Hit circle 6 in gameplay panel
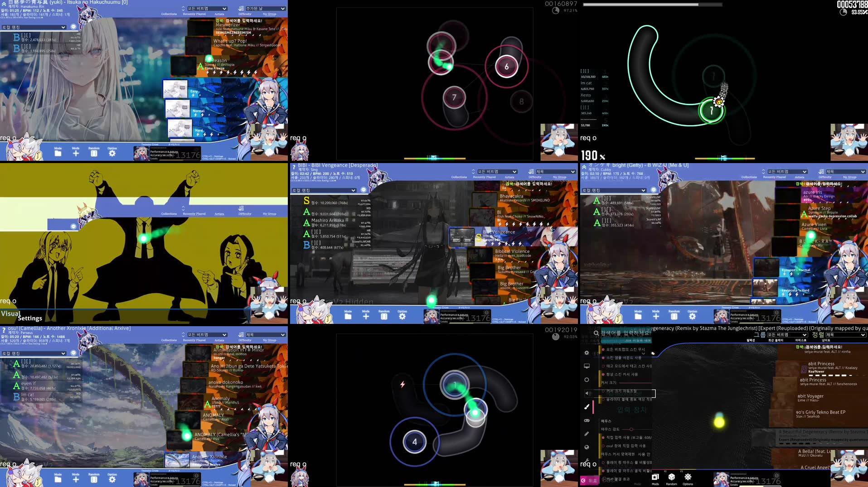Screen dimensions: 868x487 pos(506,67)
